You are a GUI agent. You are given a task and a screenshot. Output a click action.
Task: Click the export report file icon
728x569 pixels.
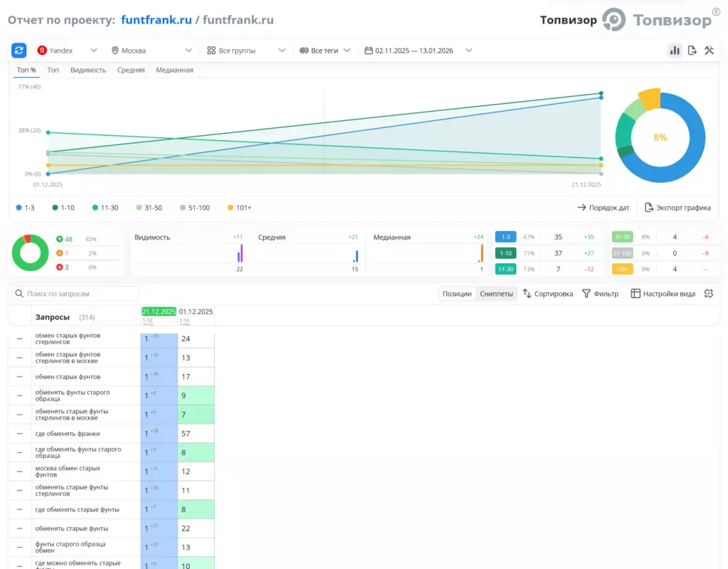click(692, 50)
